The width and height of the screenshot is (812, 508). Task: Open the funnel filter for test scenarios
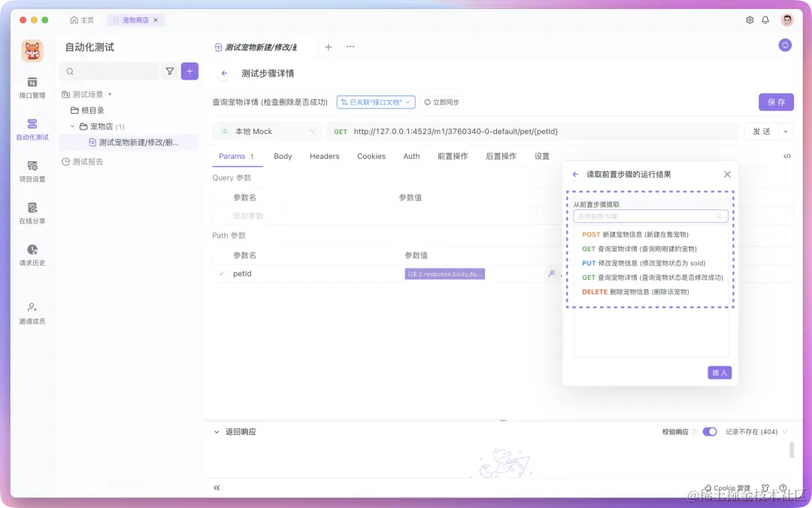pos(170,71)
